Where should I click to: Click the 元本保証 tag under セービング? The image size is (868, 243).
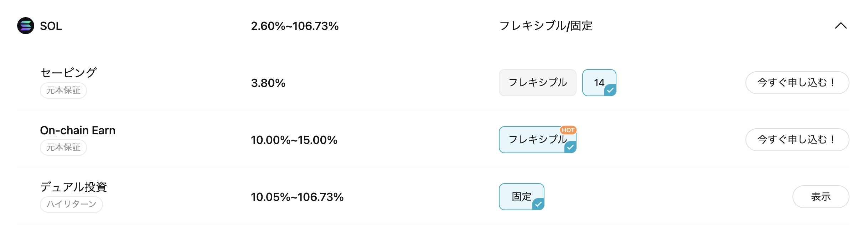pos(63,91)
